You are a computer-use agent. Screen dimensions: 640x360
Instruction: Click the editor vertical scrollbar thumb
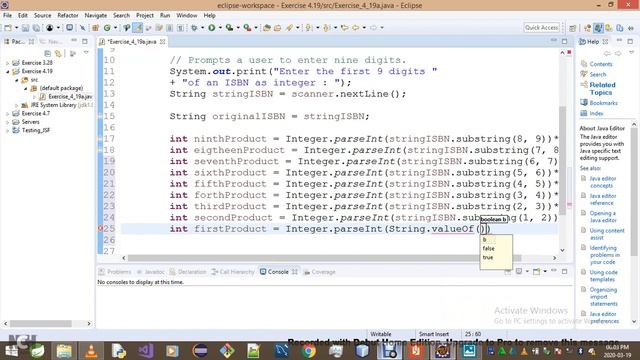point(562,160)
